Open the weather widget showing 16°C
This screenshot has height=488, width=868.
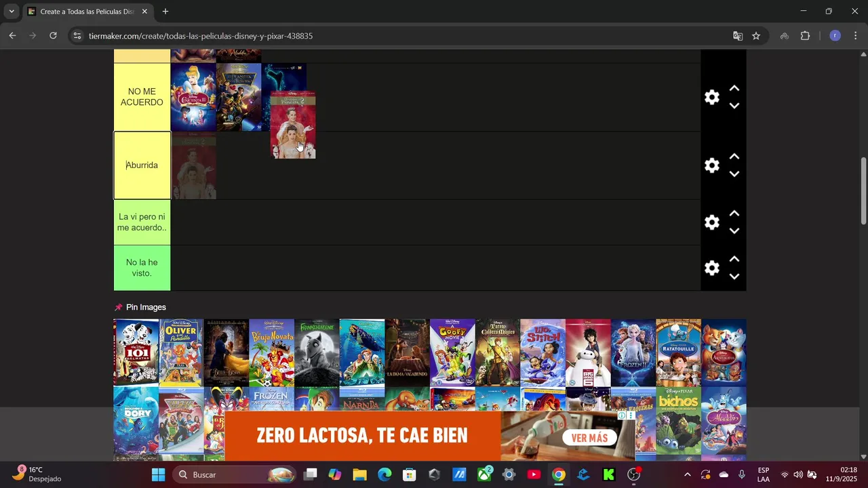38,474
